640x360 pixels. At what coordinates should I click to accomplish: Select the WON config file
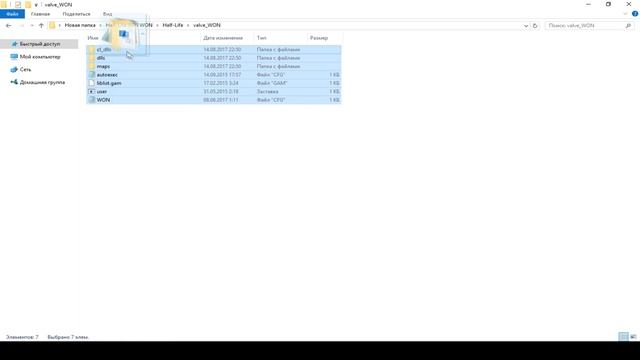(213, 100)
